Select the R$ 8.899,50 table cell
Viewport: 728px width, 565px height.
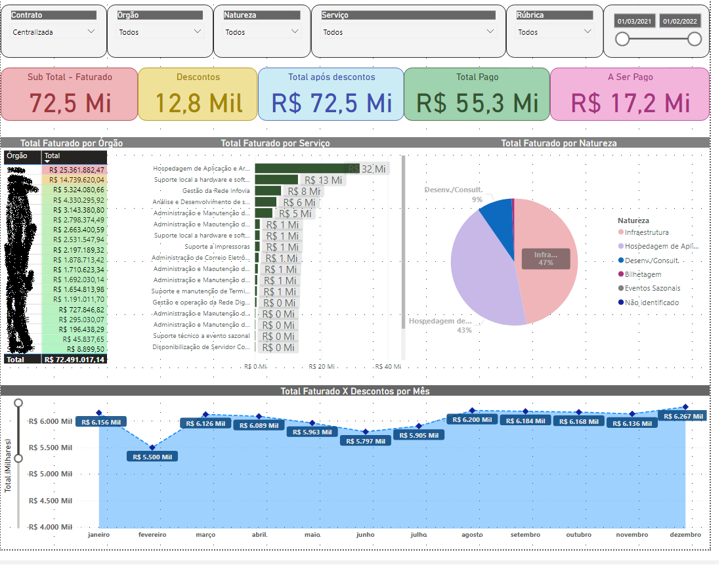point(74,349)
